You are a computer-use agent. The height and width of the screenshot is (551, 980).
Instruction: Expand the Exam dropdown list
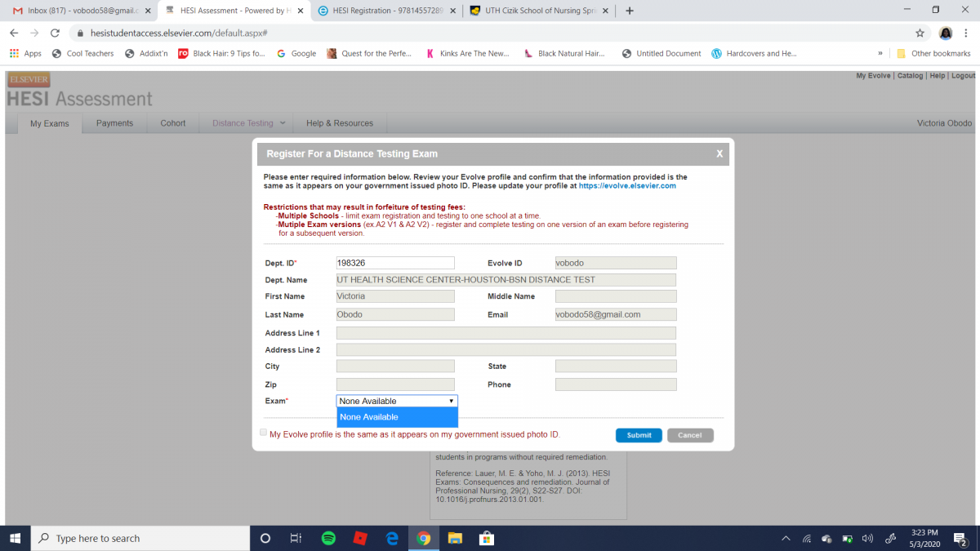(397, 401)
